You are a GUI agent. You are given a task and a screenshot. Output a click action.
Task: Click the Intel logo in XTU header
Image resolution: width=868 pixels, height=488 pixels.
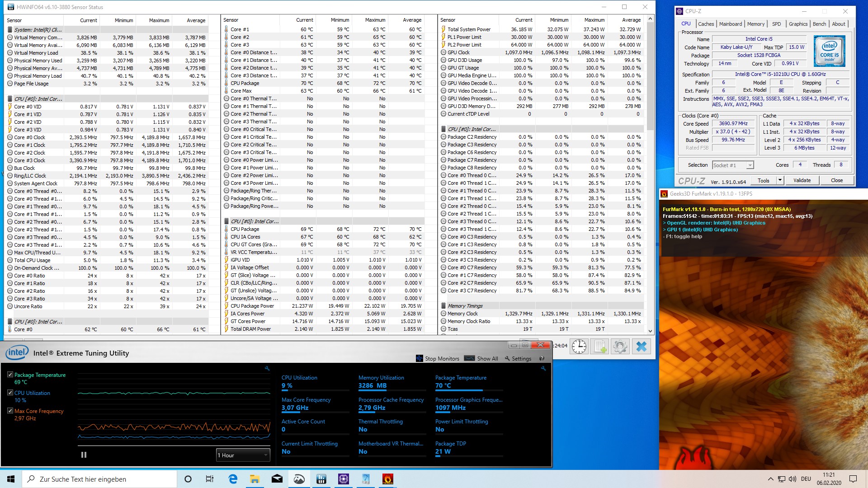pyautogui.click(x=17, y=353)
